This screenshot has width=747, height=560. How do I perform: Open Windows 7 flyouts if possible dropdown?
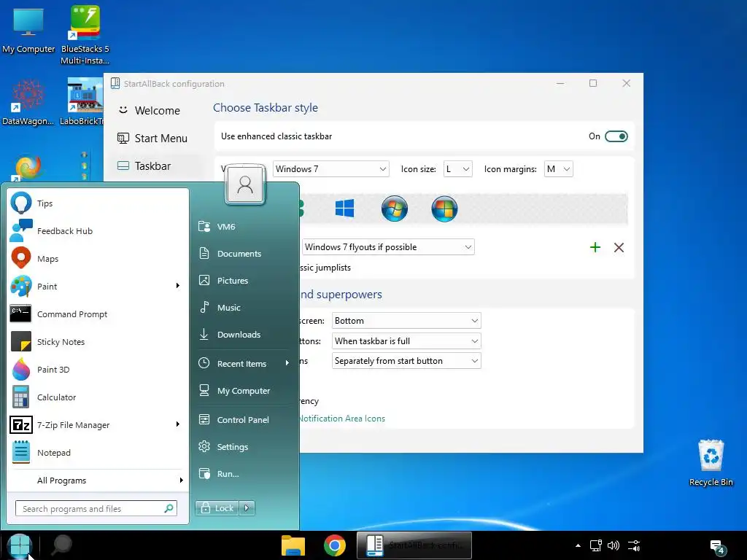point(388,247)
